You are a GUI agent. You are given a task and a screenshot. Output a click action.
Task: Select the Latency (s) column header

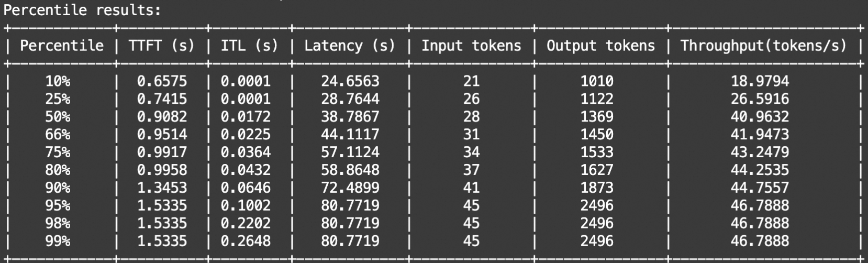coord(349,46)
